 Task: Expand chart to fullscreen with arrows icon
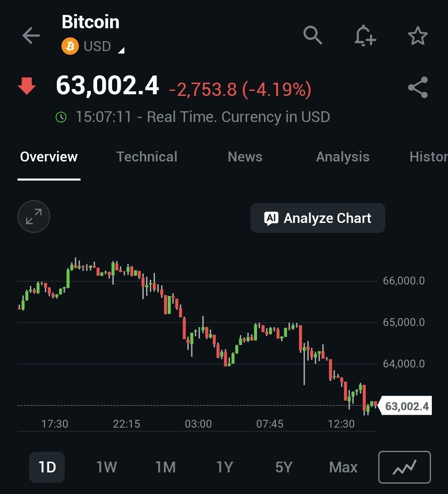[x=34, y=217]
